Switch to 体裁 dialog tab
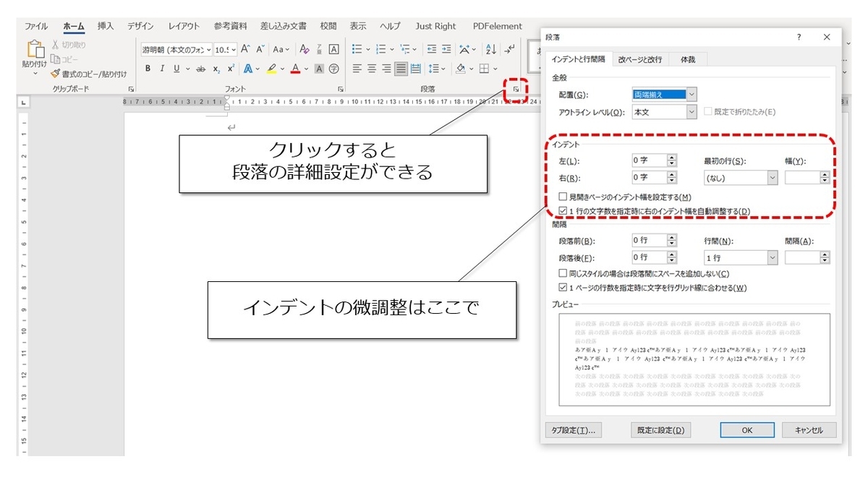 coord(688,59)
